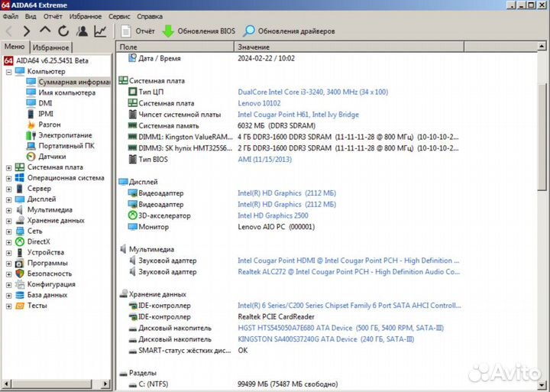Click the Back navigation arrow
This screenshot has height=392, width=550.
(x=9, y=31)
